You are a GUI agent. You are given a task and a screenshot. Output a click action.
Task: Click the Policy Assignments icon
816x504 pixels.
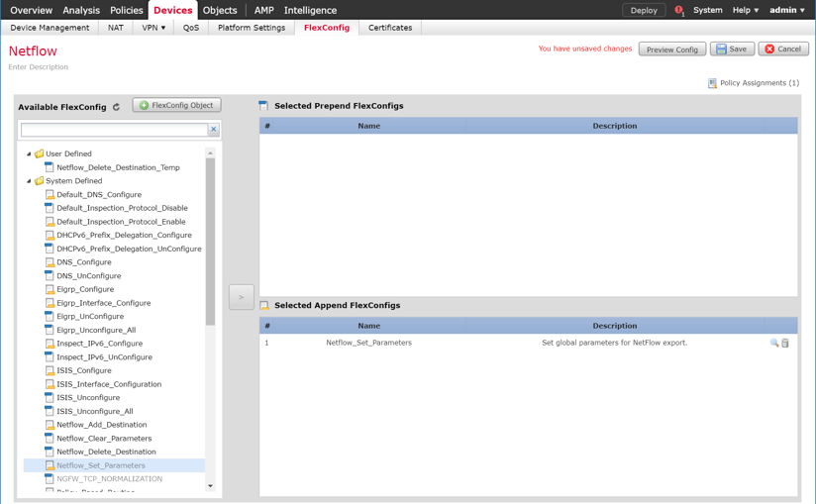pos(712,83)
